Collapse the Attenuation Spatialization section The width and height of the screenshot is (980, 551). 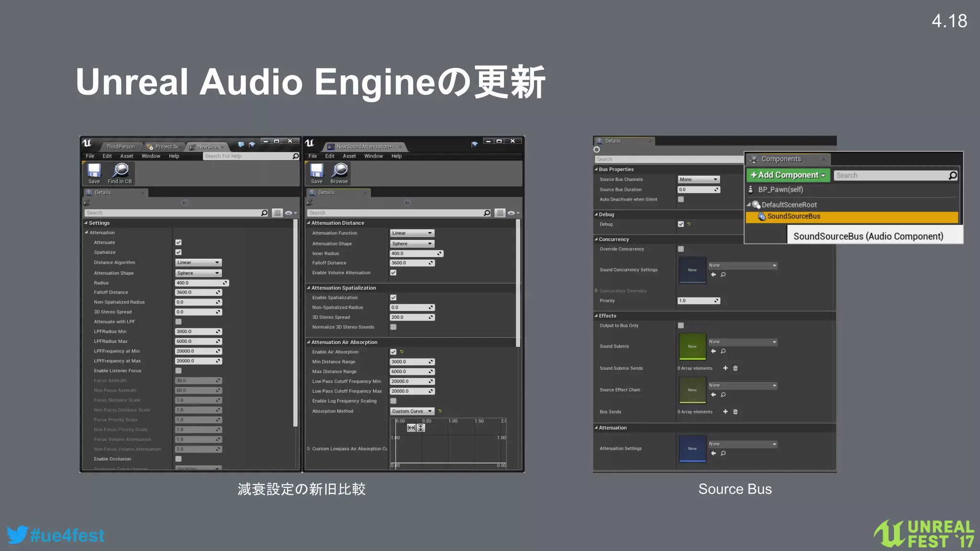pos(309,288)
